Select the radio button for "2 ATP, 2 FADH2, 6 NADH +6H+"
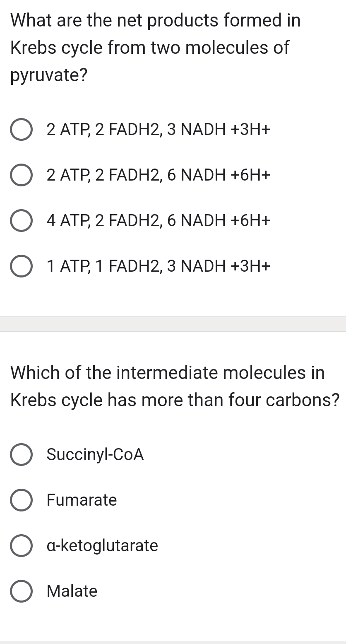 coord(21,175)
